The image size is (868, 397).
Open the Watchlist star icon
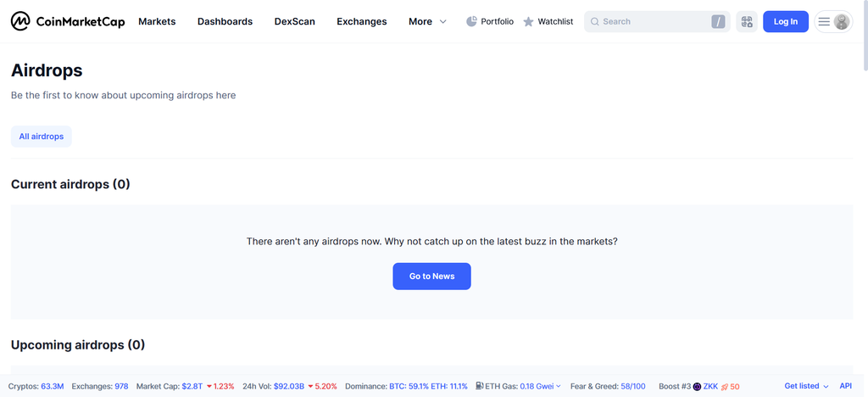529,21
